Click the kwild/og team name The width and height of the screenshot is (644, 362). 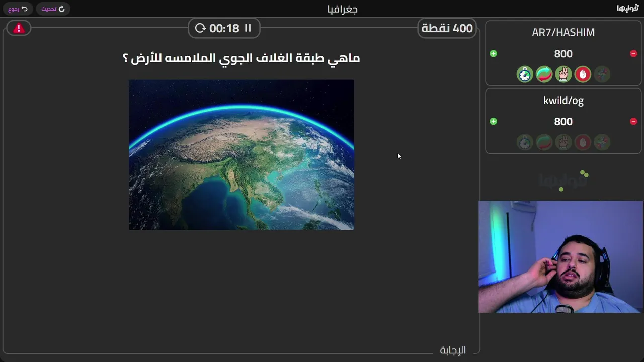(563, 101)
